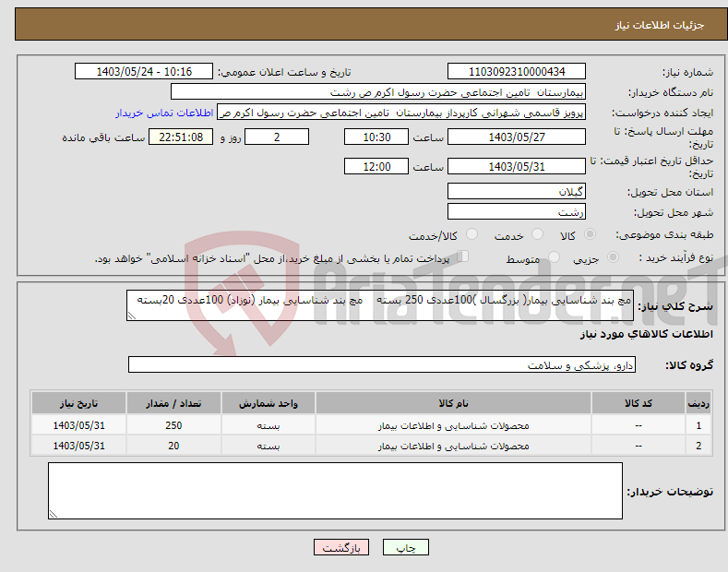This screenshot has width=728, height=572.
Task: Click the توضیحات خریدار empty text area
Action: point(335,491)
